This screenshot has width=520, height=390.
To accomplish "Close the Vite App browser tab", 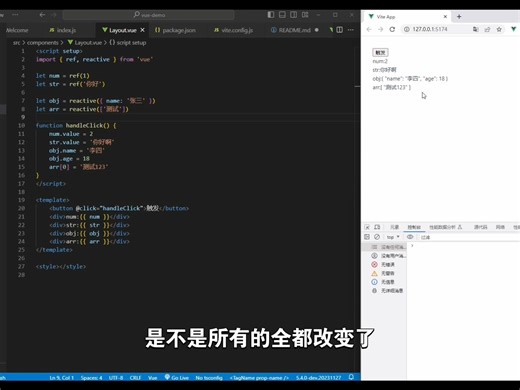I will point(445,16).
